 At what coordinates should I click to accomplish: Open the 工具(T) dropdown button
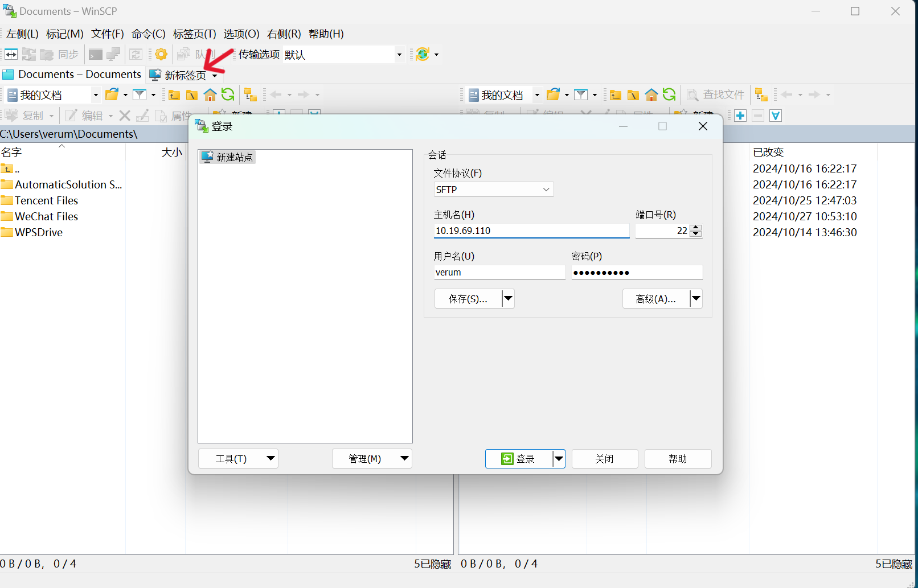(238, 459)
